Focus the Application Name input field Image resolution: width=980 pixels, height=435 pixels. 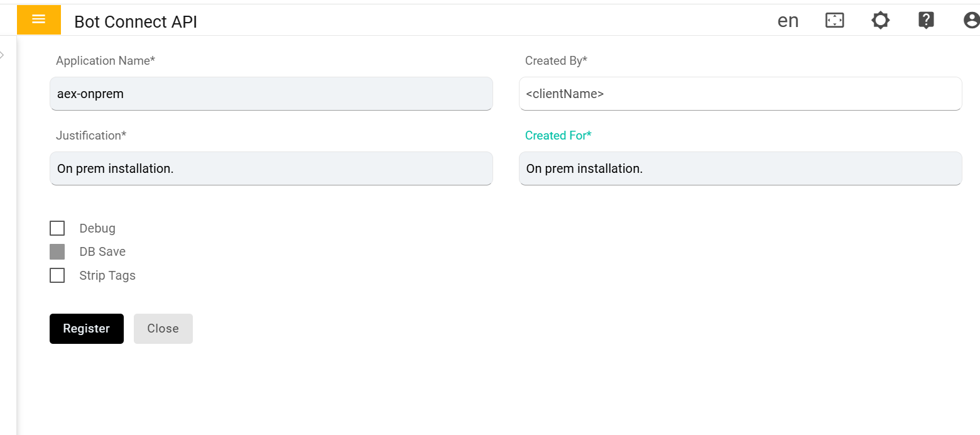(x=271, y=94)
